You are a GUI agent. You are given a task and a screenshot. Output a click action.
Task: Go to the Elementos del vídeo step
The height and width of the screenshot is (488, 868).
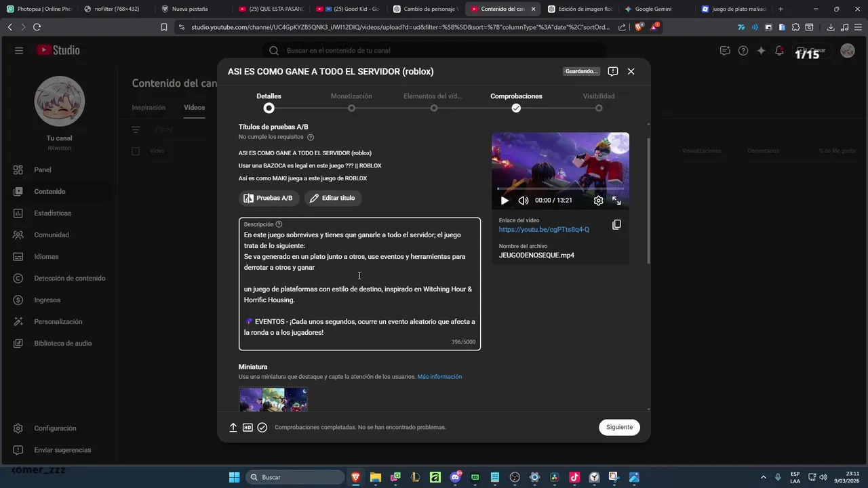tap(433, 102)
